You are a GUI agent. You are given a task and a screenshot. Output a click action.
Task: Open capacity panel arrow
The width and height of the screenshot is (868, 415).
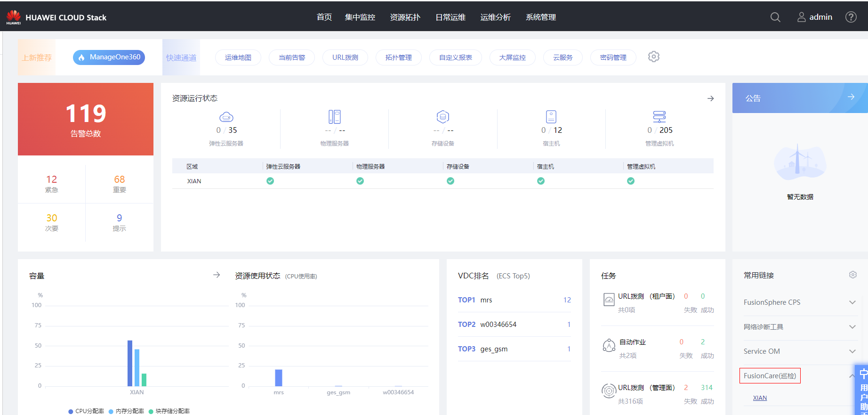(217, 275)
